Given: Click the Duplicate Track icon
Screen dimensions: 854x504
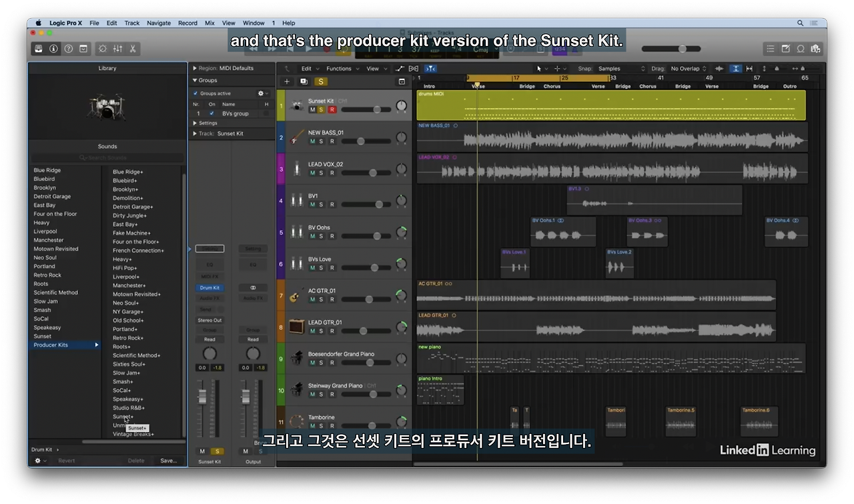Looking at the screenshot, I should [x=304, y=81].
